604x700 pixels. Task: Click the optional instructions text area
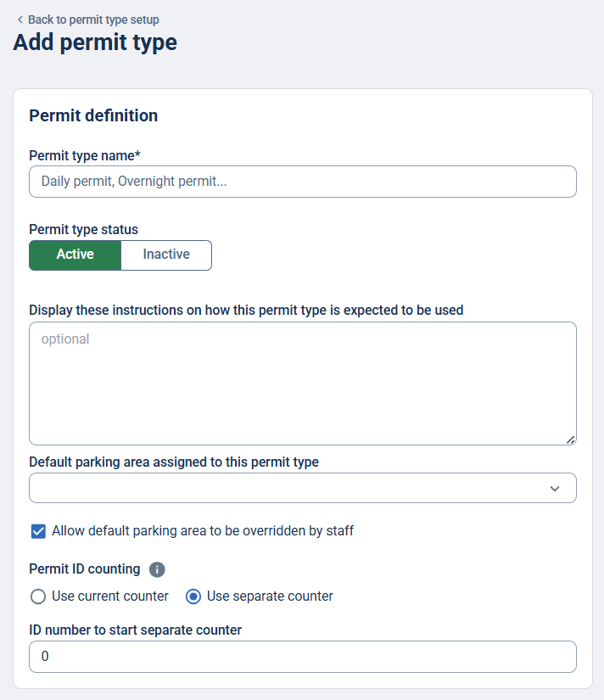point(303,383)
